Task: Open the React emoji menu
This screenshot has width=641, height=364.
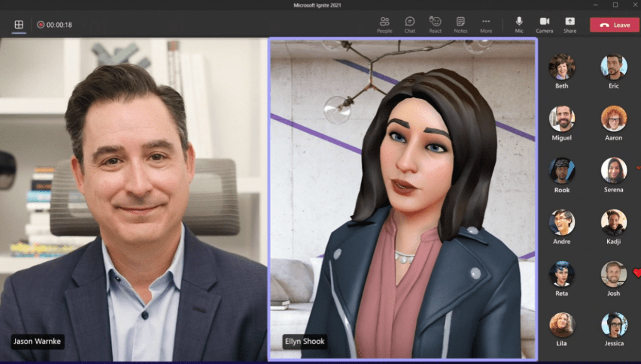Action: [435, 24]
